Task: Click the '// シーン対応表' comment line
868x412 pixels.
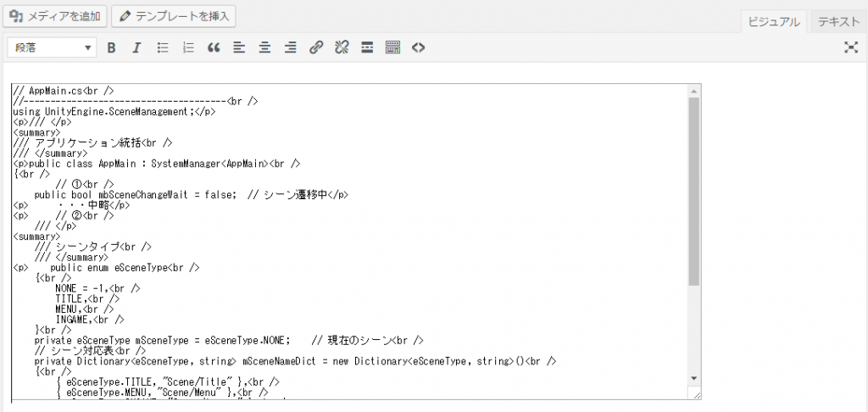Action: click(90, 350)
